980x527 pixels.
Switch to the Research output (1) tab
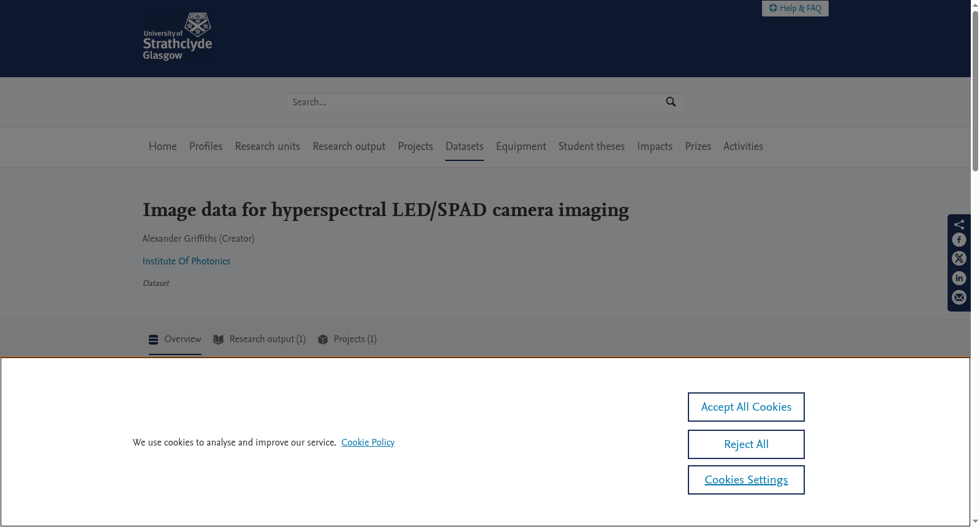(260, 339)
